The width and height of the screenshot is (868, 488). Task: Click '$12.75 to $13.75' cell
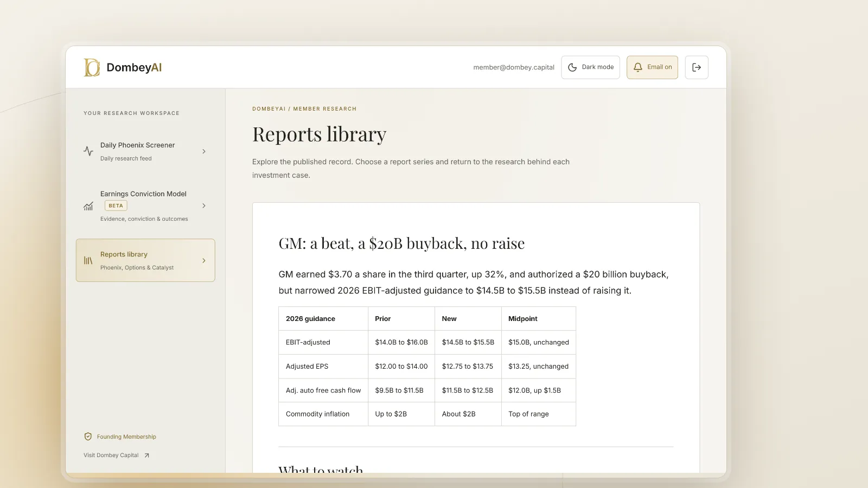tap(468, 367)
